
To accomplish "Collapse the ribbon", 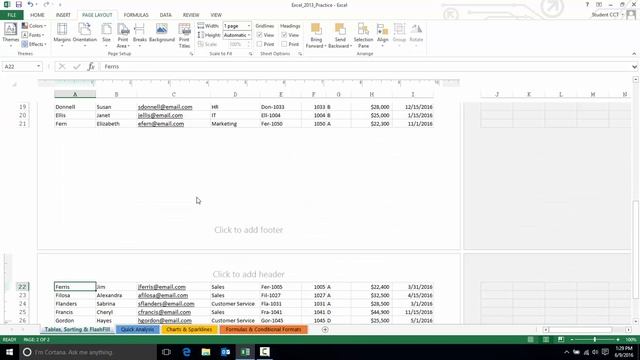I will pos(634,54).
